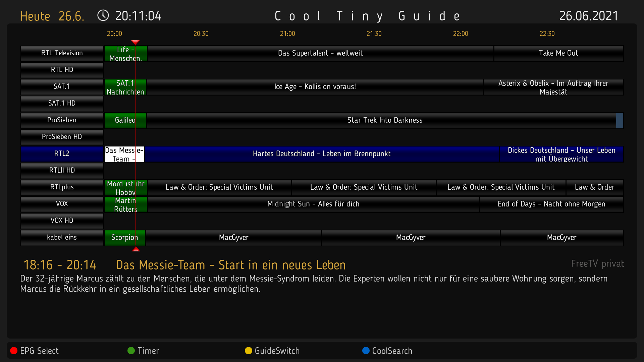
Task: Choose Take Me Out on RTL Television
Action: click(x=558, y=53)
